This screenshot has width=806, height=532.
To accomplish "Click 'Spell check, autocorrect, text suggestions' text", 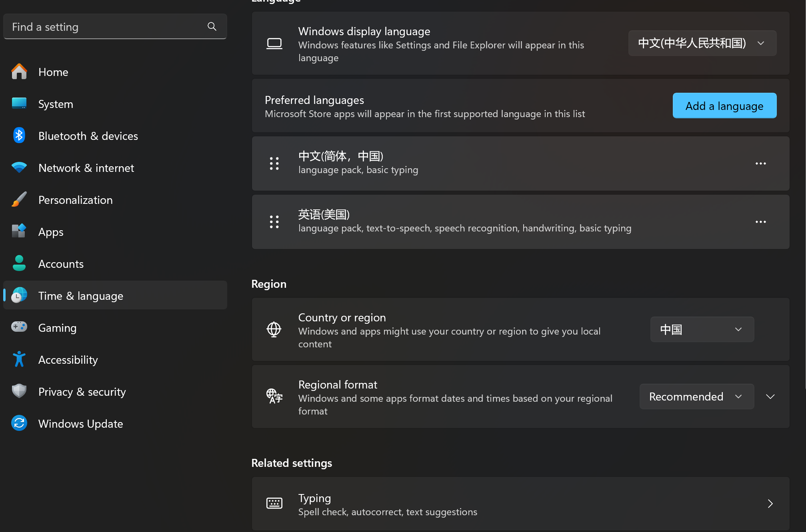I will pyautogui.click(x=388, y=512).
